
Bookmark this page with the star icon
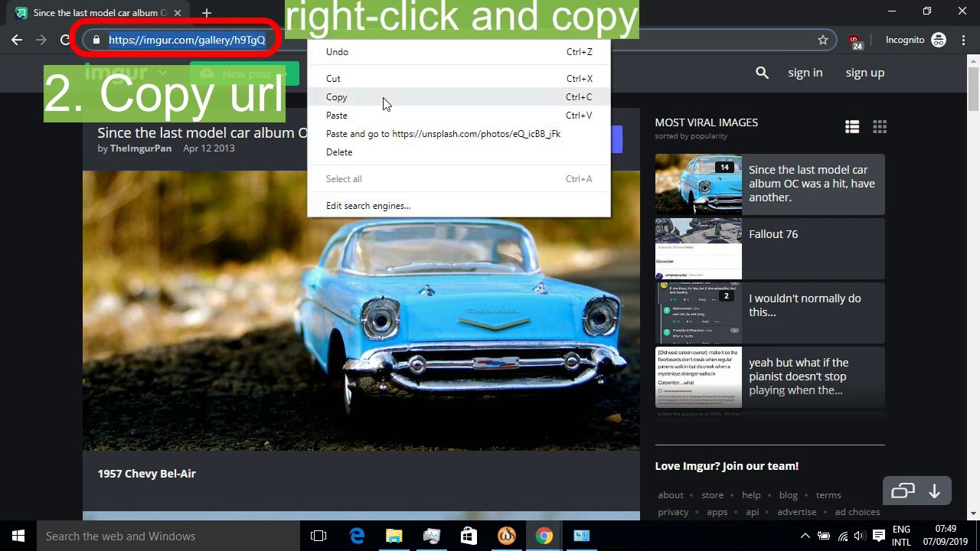823,40
